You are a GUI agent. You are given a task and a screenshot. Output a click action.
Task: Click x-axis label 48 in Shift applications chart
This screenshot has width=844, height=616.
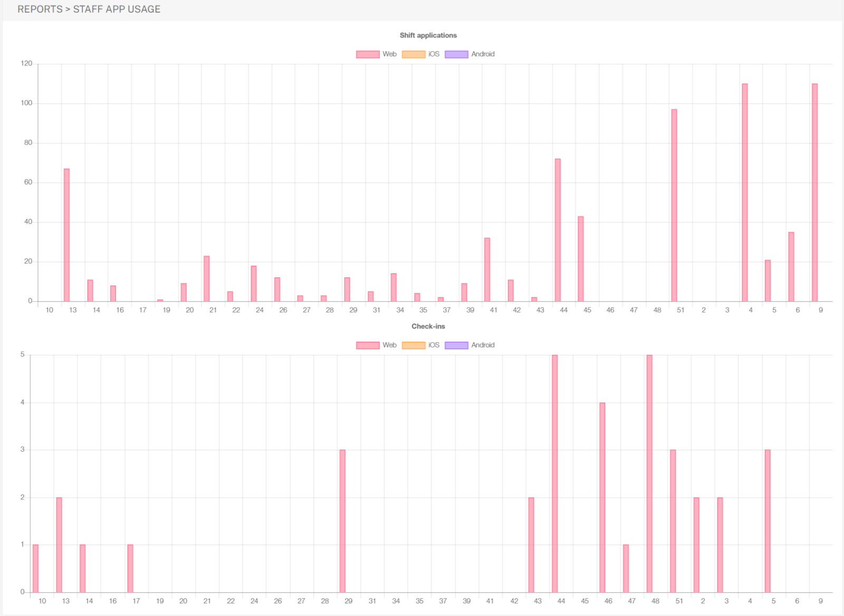[x=657, y=310]
